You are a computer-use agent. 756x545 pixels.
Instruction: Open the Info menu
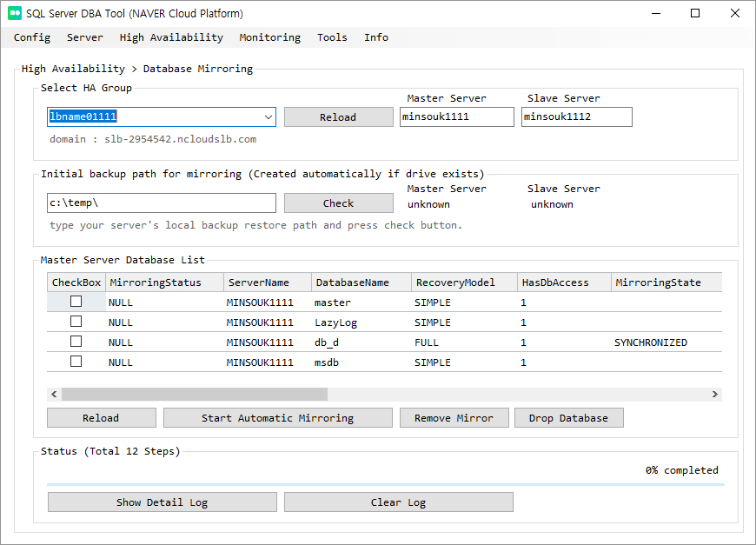[x=376, y=37]
